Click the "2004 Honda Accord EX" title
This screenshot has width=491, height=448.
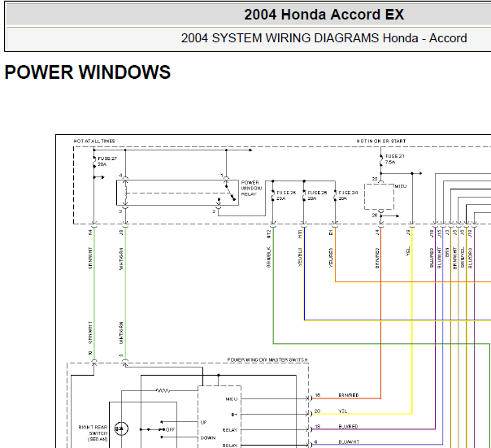pos(324,15)
